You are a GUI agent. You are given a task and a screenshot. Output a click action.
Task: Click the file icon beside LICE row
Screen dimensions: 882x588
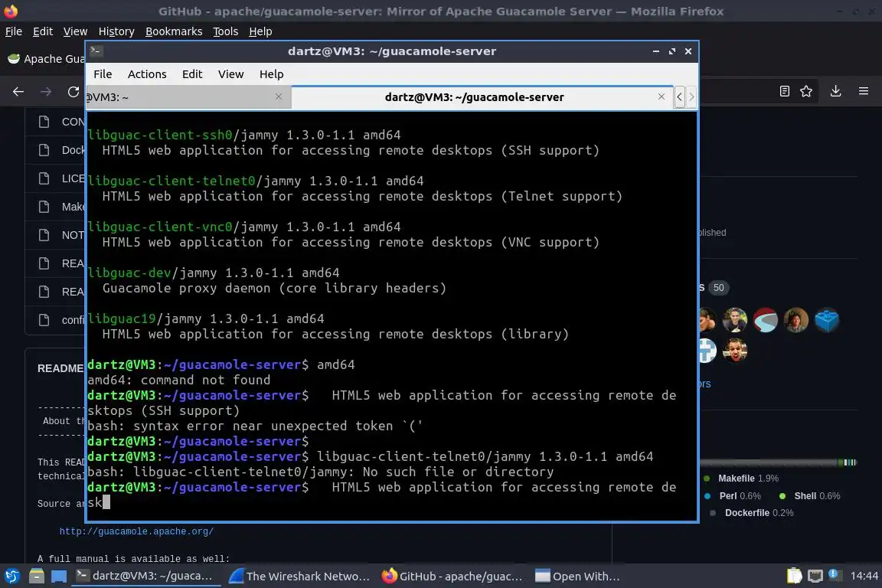[x=44, y=178]
